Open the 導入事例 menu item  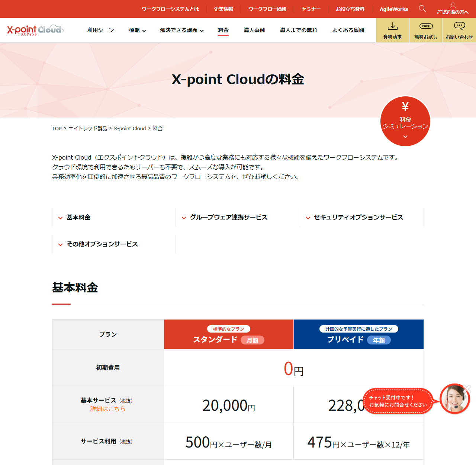[x=254, y=30]
